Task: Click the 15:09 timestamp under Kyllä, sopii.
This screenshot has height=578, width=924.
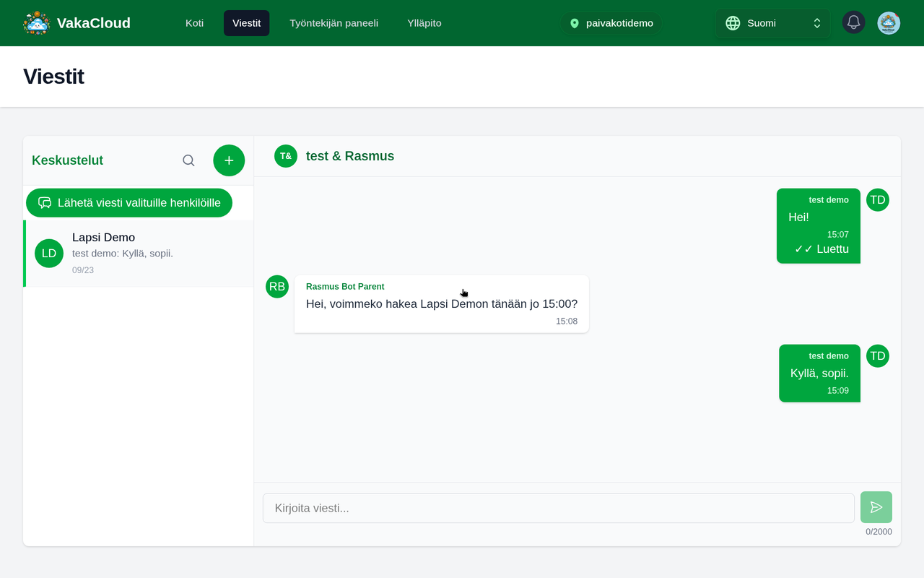Action: (x=838, y=391)
